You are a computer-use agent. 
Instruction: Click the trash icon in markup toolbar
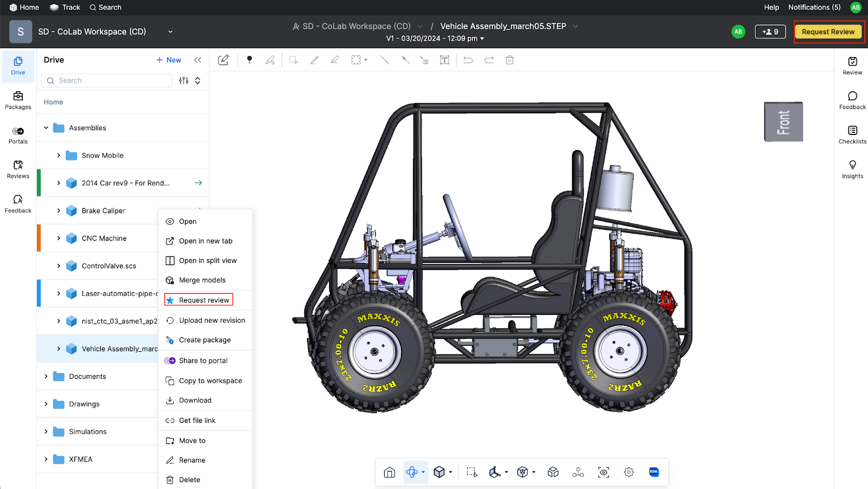pyautogui.click(x=509, y=60)
